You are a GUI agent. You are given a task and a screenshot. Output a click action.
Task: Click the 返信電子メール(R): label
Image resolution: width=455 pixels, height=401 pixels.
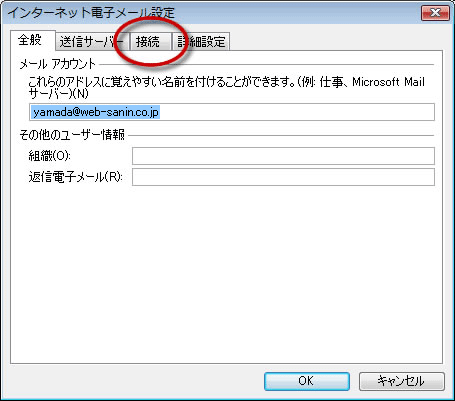[x=76, y=177]
